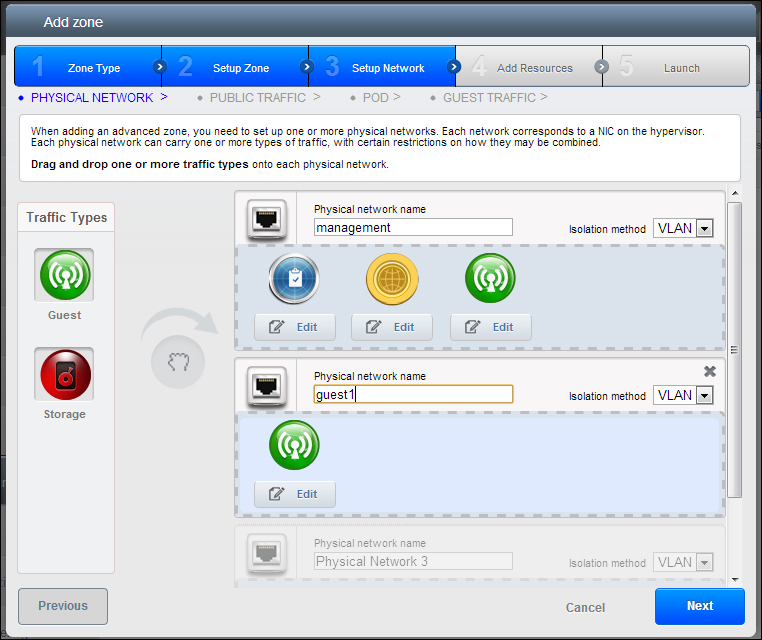Go to Setup Zone wizard step

(234, 68)
